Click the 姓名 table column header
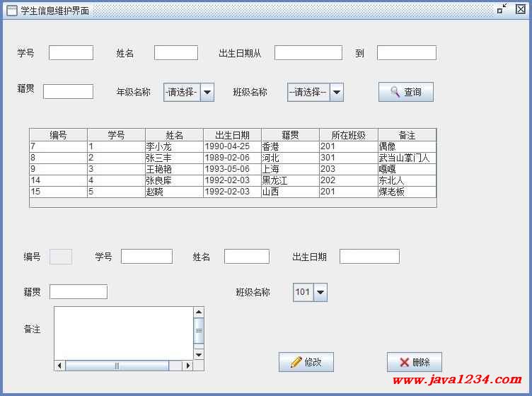This screenshot has width=532, height=396. pyautogui.click(x=175, y=135)
